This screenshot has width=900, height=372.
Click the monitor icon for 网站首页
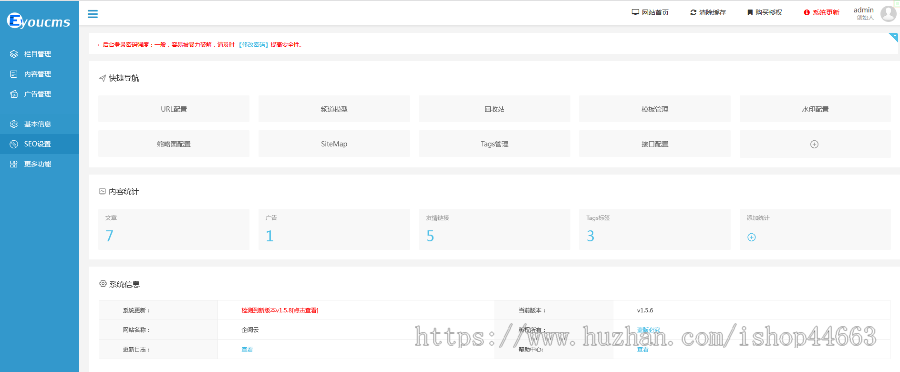[635, 12]
